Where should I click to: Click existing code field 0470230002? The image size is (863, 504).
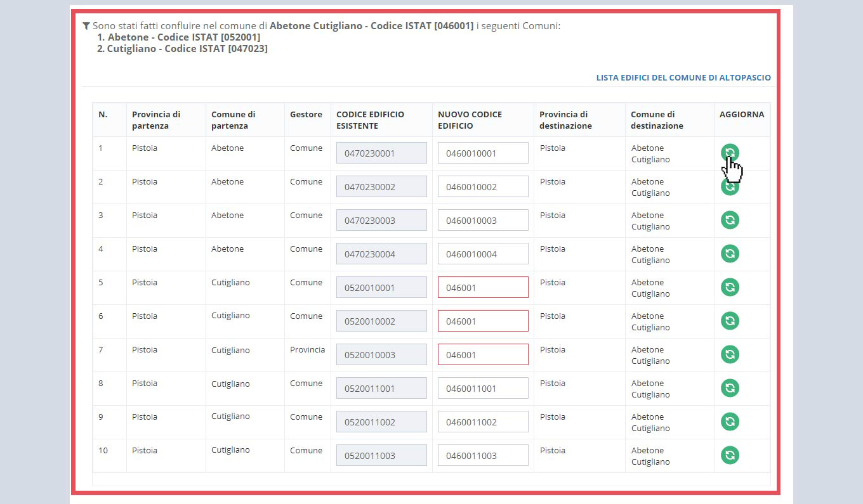click(381, 186)
